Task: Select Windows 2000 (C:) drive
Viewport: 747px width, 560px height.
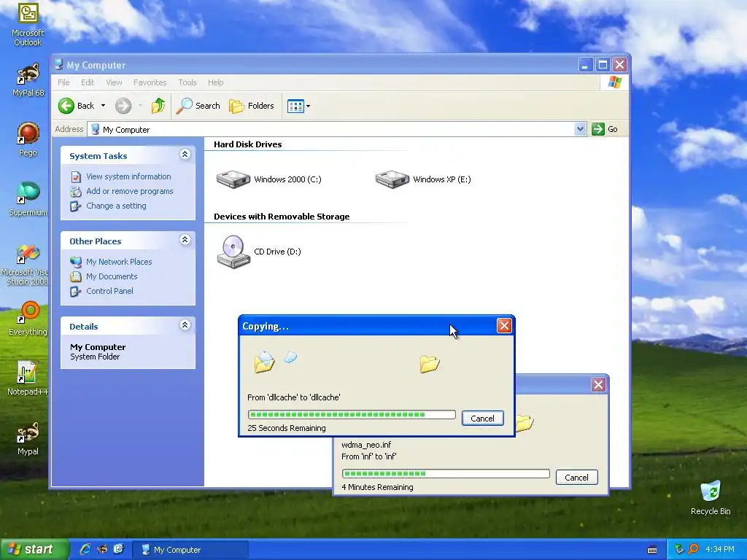Action: pos(268,179)
